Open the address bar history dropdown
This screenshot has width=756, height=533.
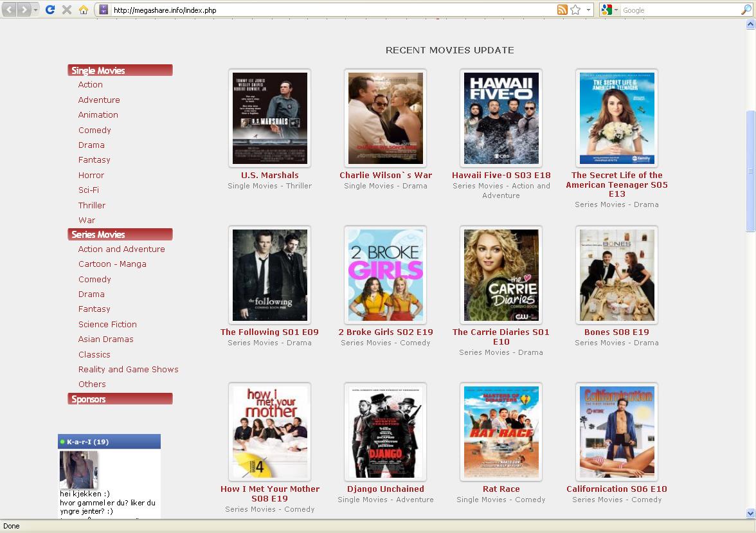tap(588, 10)
